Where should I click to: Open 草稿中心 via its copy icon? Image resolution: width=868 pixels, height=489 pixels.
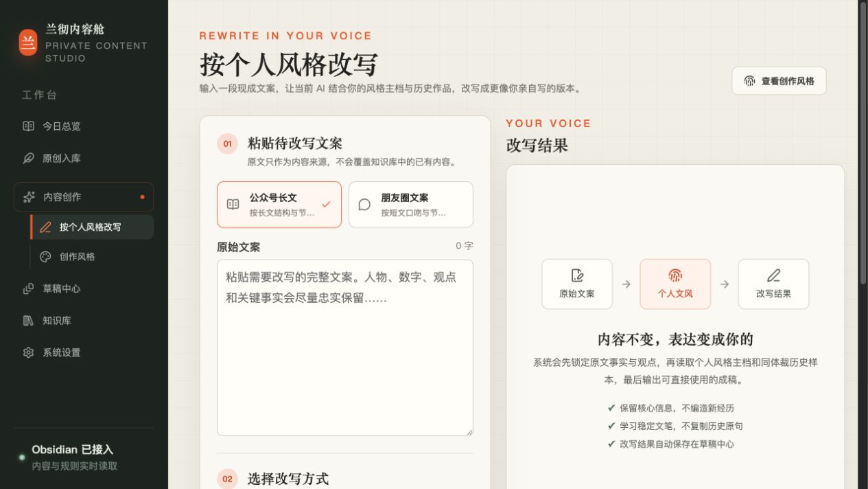pyautogui.click(x=28, y=288)
